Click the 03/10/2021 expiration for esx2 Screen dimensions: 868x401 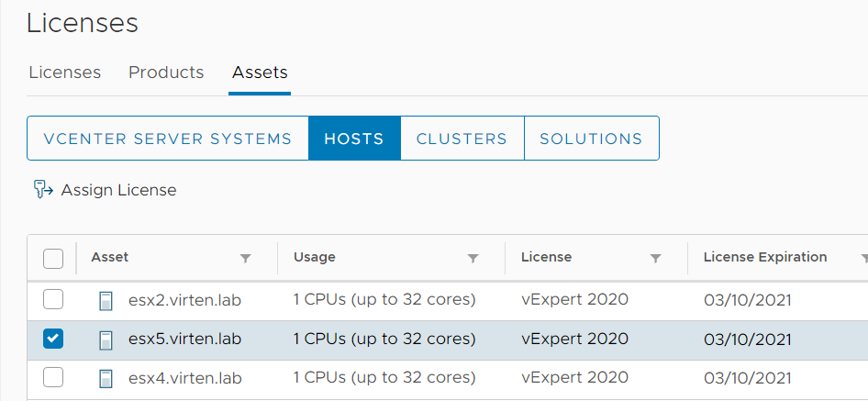747,301
